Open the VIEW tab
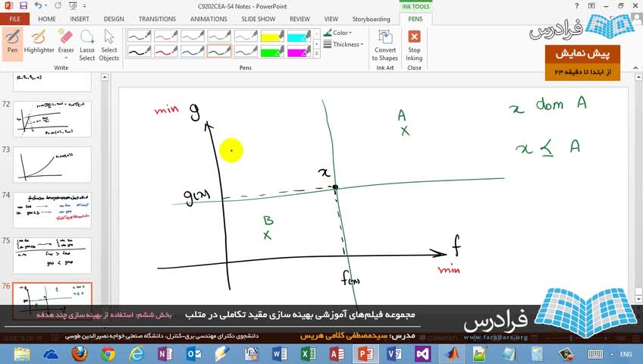The image size is (643, 364). pos(331,19)
